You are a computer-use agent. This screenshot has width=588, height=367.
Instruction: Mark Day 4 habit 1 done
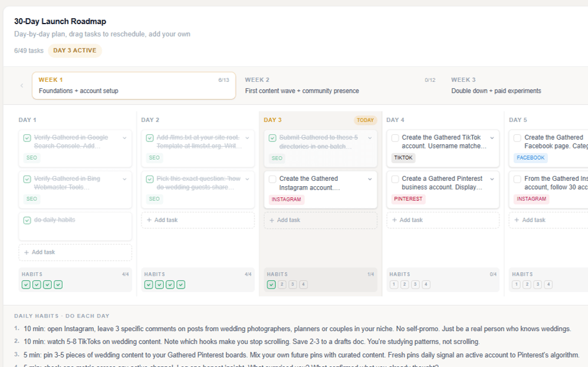pos(394,285)
